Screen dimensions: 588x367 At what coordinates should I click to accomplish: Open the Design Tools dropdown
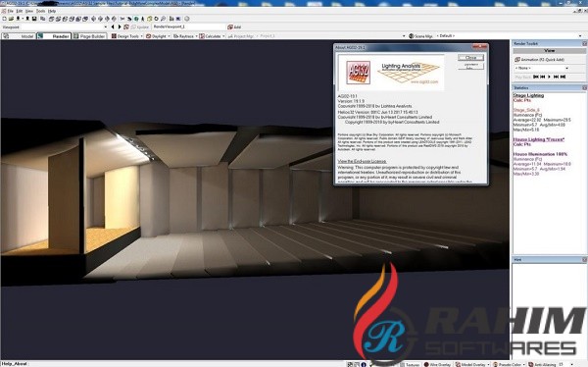[141, 36]
